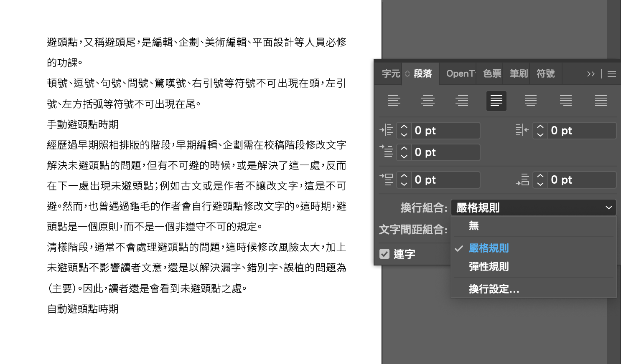Select justify with last line right icon

coord(565,101)
